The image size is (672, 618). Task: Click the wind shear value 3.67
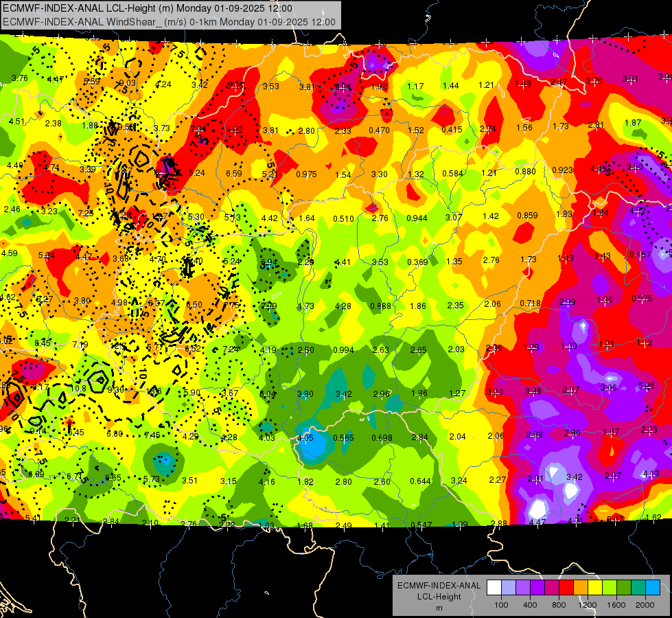point(230,393)
